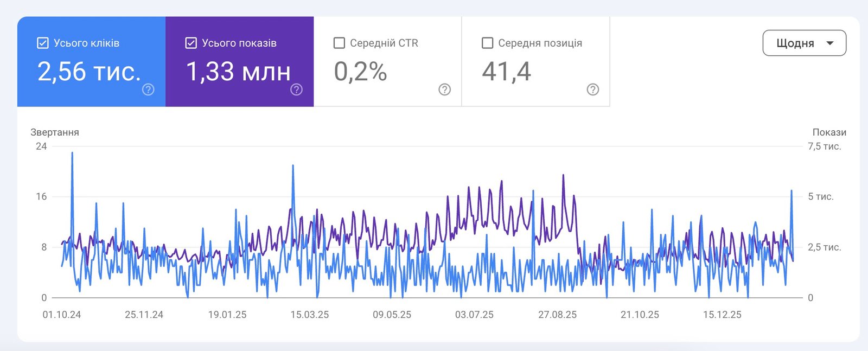Select the 1,33 млн impressions metric card

239,61
